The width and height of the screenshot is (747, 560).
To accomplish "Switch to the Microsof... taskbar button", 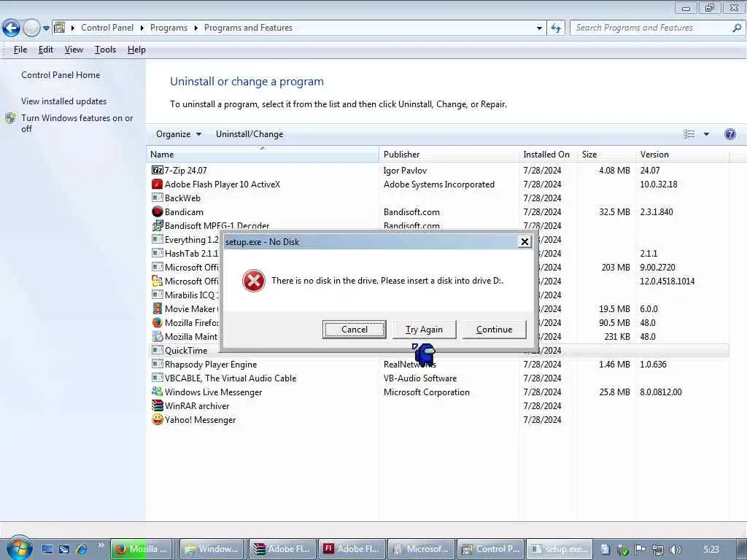I will [x=421, y=549].
